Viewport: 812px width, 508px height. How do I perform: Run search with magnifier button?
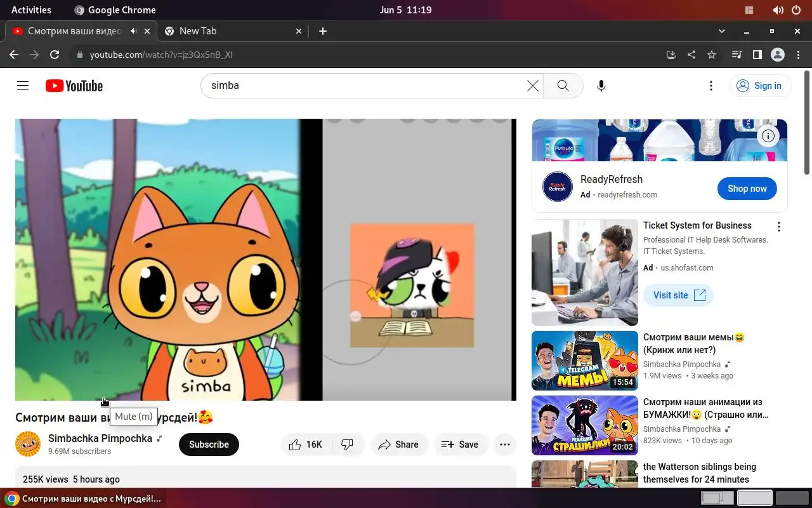(x=563, y=86)
